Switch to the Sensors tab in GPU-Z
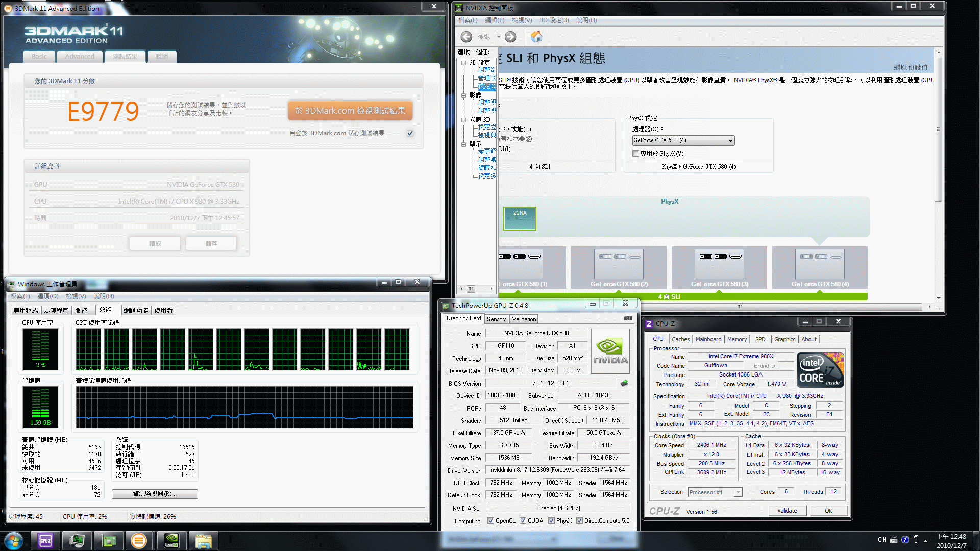This screenshot has width=980, height=551. 496,319
